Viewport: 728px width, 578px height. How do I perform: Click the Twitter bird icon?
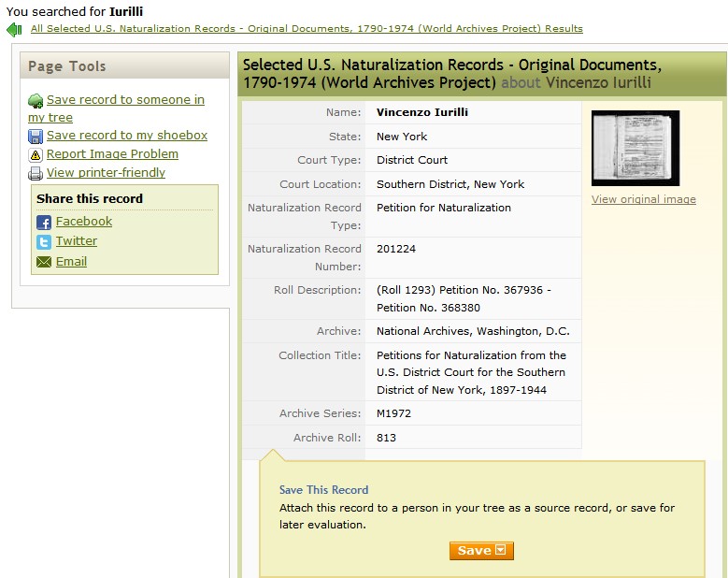[44, 242]
